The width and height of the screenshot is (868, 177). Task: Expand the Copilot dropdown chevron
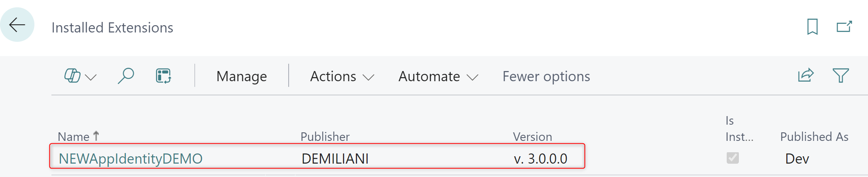91,77
